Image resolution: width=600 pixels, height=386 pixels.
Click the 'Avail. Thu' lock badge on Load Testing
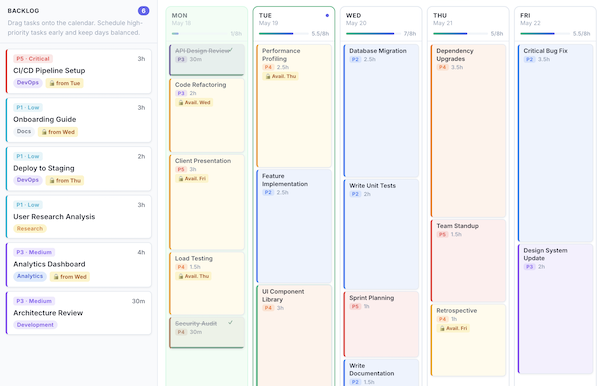coord(194,276)
